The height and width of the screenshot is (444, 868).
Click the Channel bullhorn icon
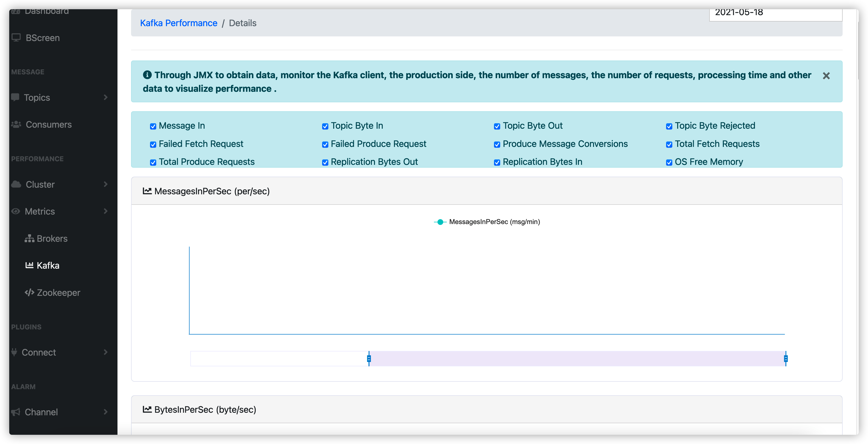[16, 412]
